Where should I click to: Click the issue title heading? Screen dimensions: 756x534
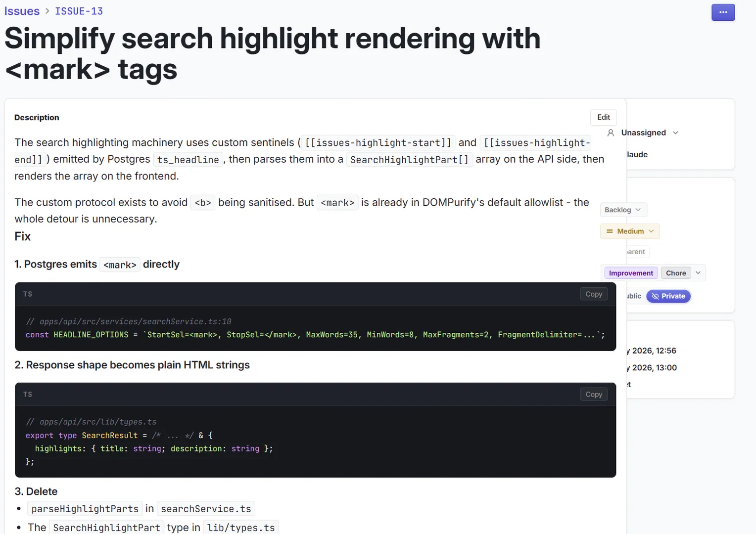click(272, 53)
